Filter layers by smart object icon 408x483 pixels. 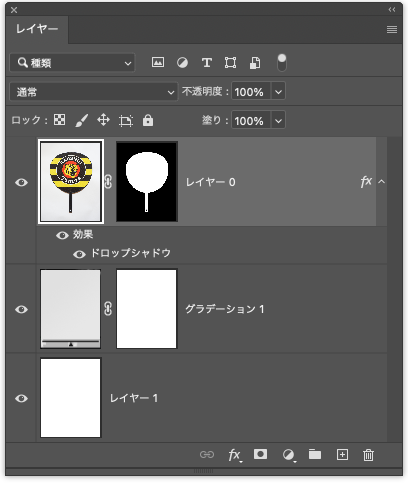coord(255,63)
